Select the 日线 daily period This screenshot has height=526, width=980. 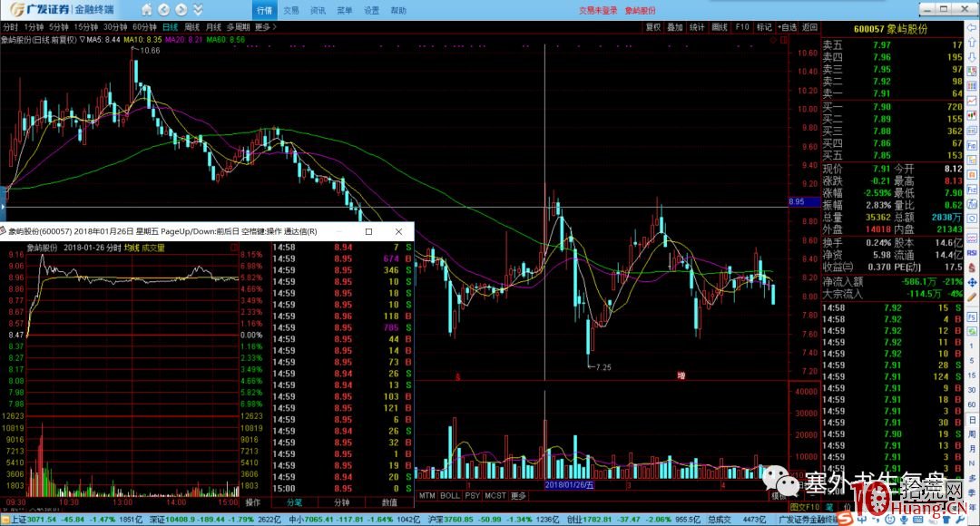tap(170, 27)
